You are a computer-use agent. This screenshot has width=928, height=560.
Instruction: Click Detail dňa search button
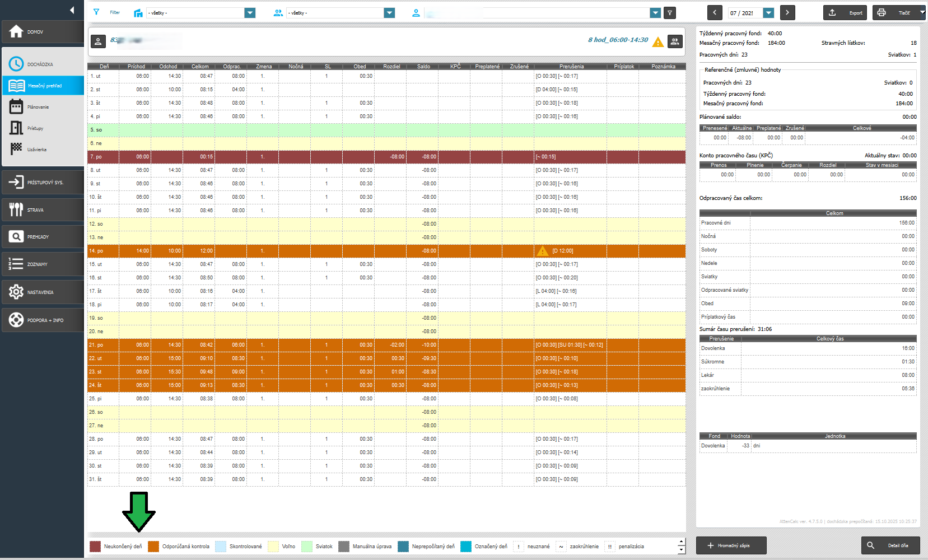pos(890,545)
